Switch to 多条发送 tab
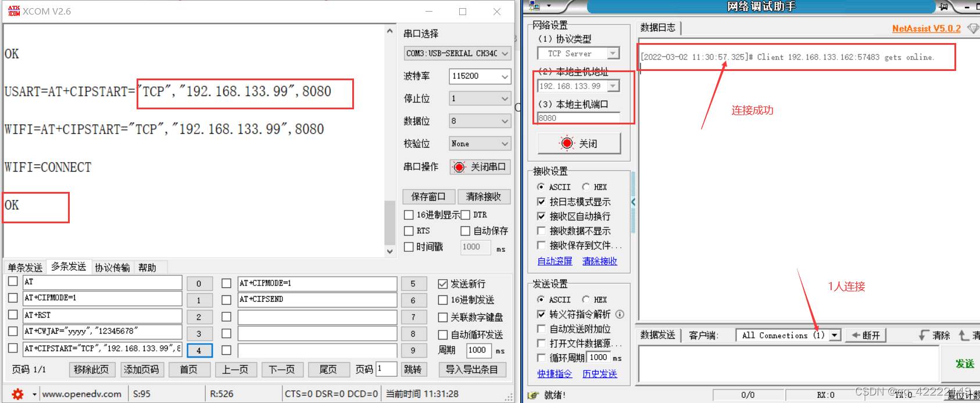The image size is (980, 403). pos(69,266)
